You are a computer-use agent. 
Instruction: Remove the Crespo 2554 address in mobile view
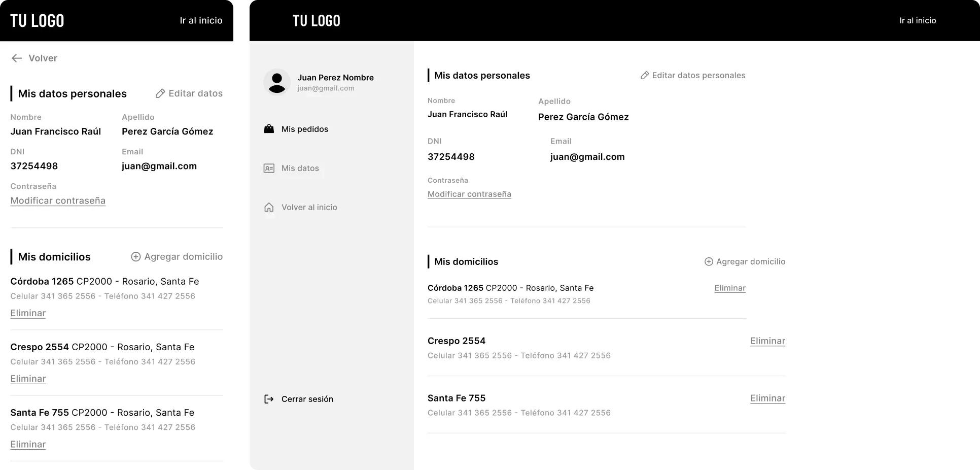pyautogui.click(x=28, y=379)
